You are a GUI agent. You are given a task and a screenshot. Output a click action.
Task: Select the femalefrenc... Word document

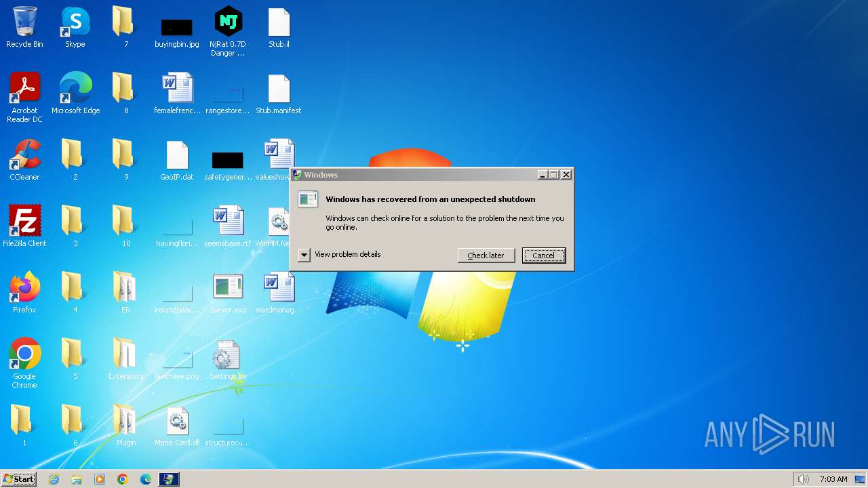[177, 94]
